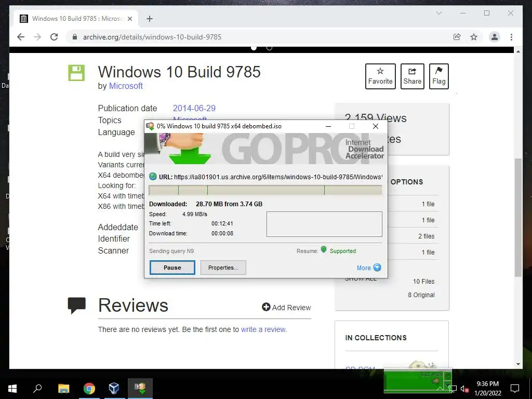Click the green floating download speed widget
532x399 pixels.
pos(418,381)
